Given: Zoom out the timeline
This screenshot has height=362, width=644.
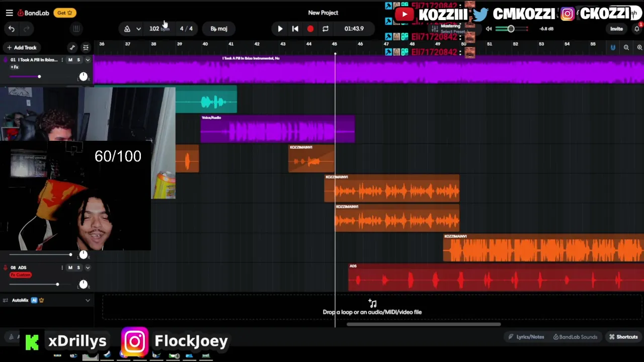Looking at the screenshot, I should click(x=626, y=47).
